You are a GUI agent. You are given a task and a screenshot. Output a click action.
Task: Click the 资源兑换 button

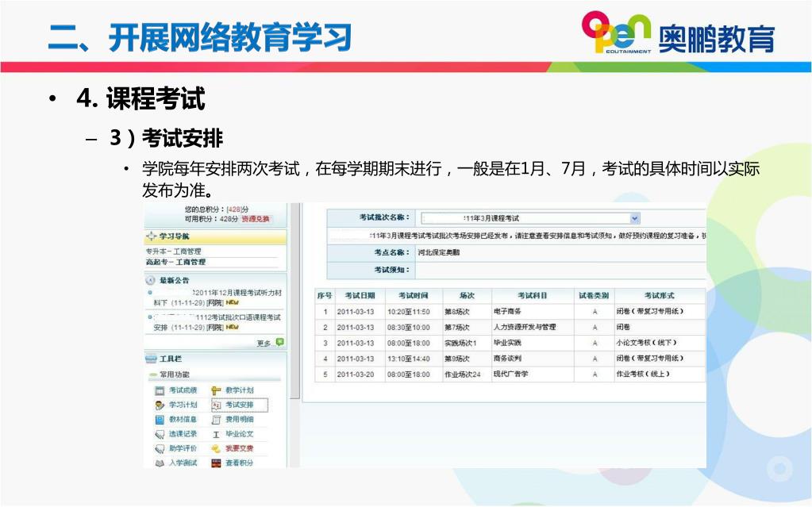pyautogui.click(x=256, y=219)
